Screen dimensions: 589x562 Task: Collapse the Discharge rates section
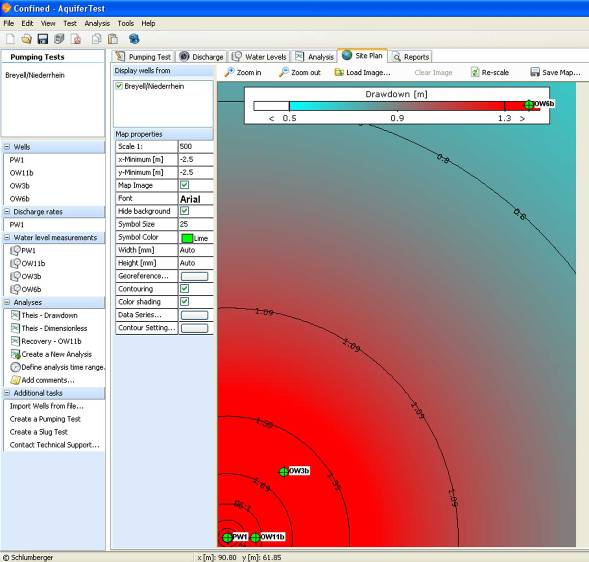(x=7, y=212)
